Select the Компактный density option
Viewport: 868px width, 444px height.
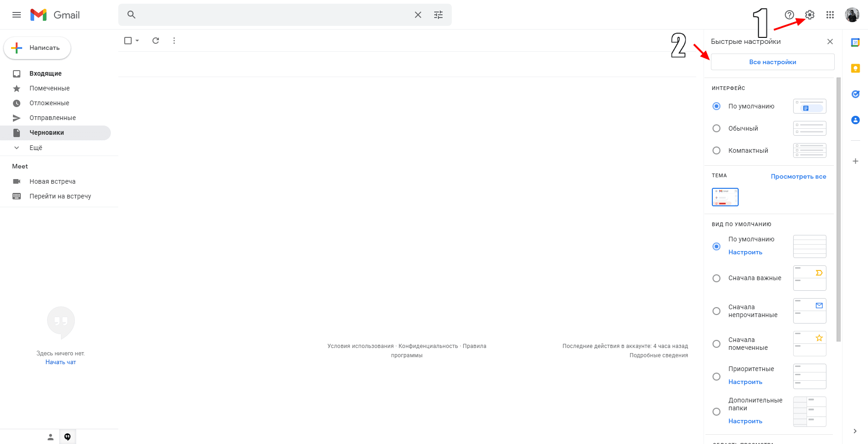716,150
